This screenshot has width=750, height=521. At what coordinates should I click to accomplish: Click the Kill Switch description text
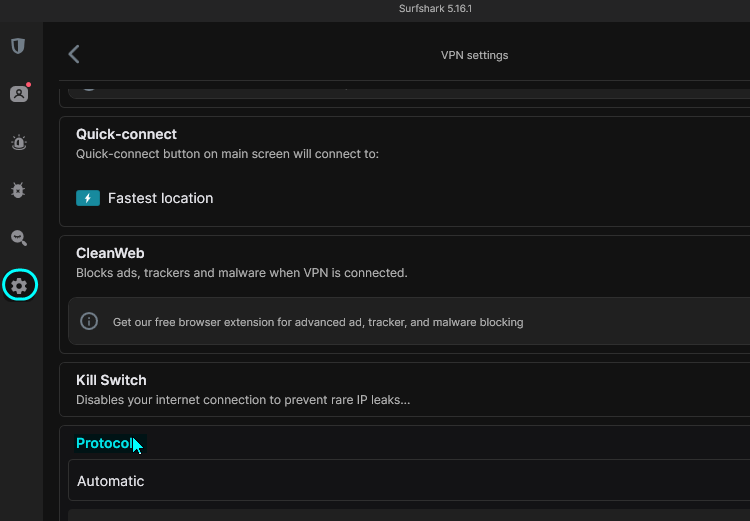coord(243,400)
